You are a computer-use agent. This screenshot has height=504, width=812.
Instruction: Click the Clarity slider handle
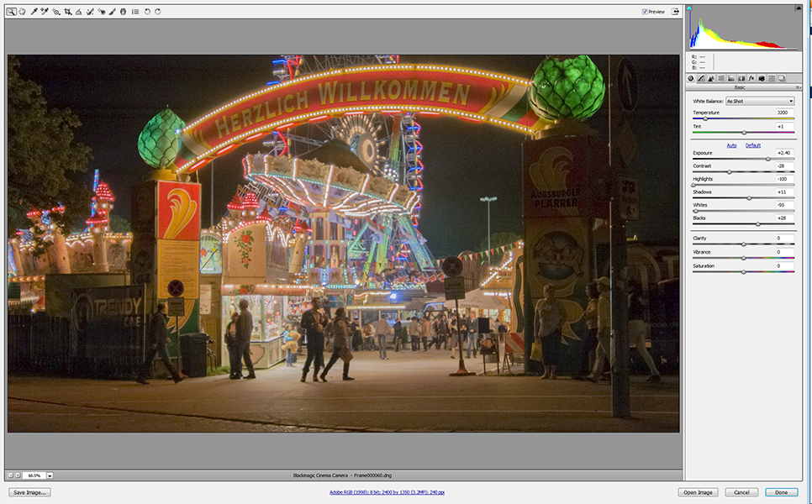click(744, 244)
